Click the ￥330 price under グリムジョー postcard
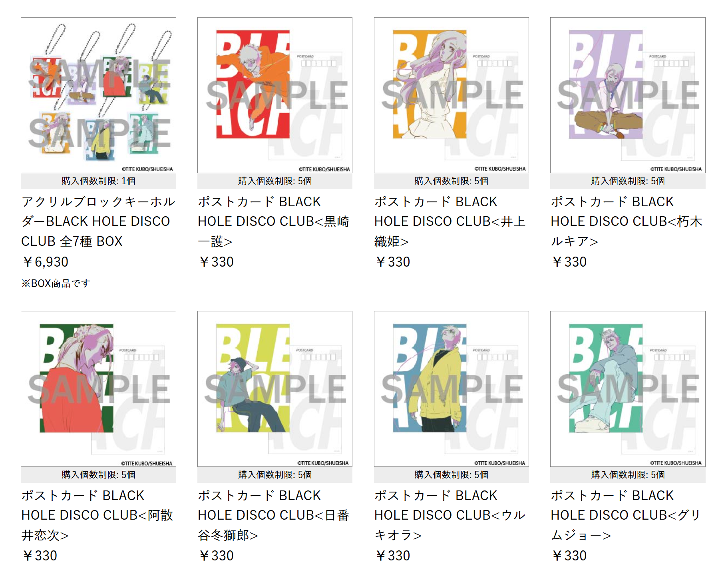The width and height of the screenshot is (728, 574). (569, 556)
